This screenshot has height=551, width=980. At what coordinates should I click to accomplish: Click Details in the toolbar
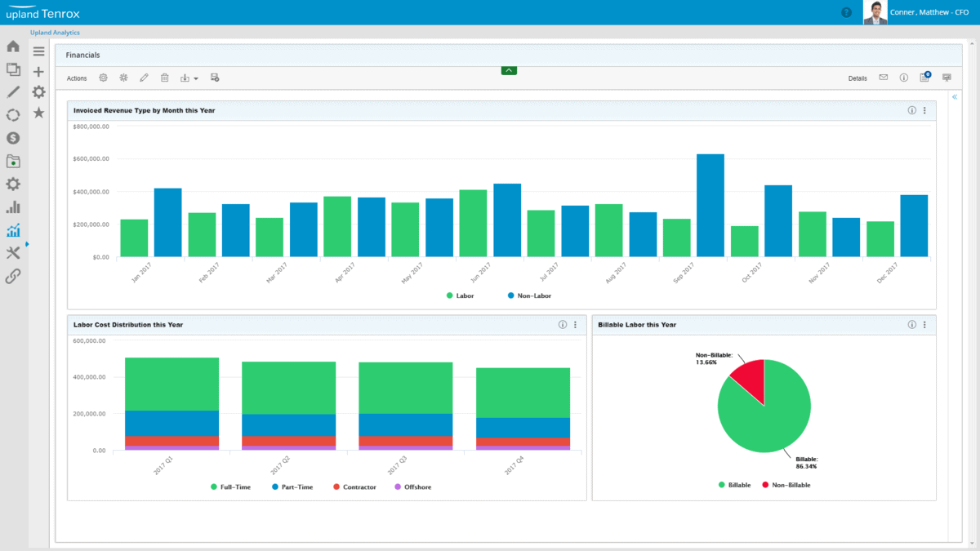857,78
